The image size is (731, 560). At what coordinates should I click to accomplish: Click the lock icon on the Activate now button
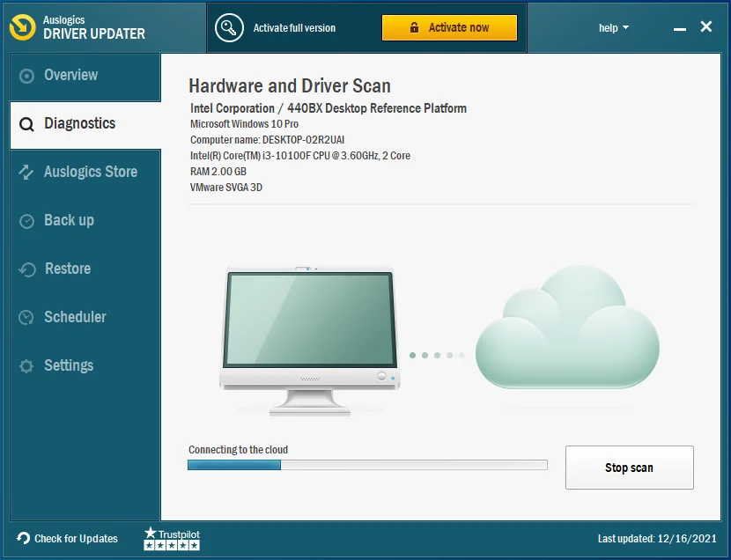(414, 27)
